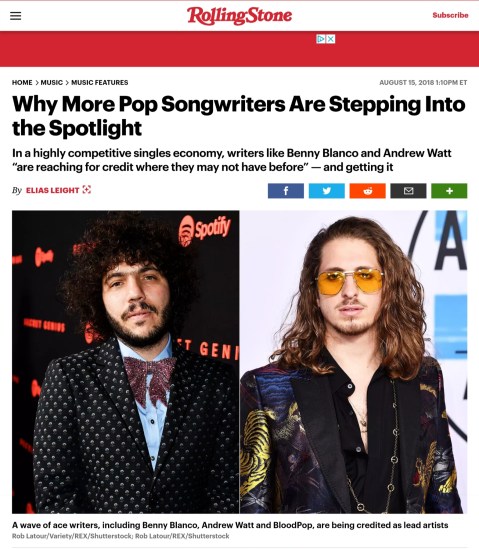Expand more sharing options plus button

(449, 191)
